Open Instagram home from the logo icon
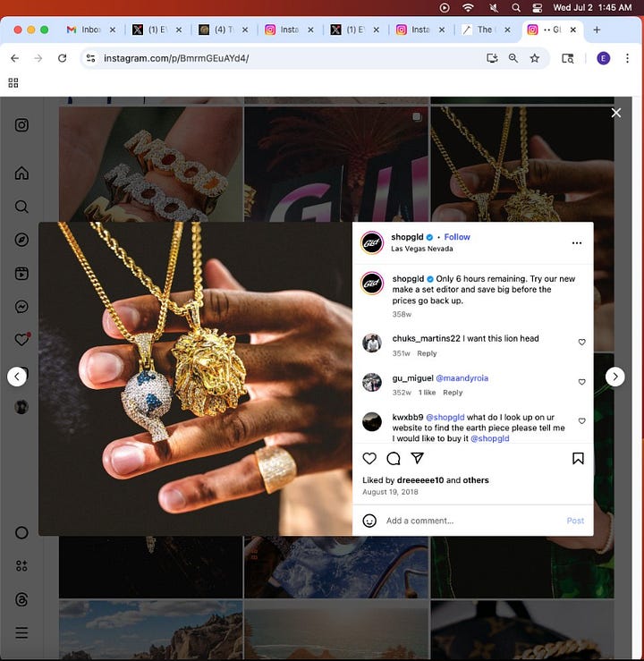The width and height of the screenshot is (644, 661). pyautogui.click(x=21, y=125)
